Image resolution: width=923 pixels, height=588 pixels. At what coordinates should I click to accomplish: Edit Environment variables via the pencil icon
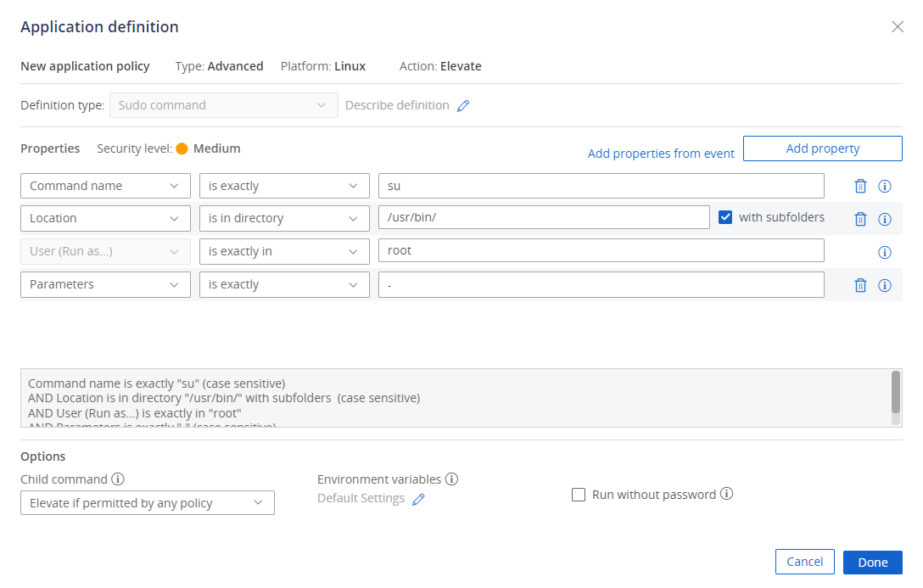(418, 500)
